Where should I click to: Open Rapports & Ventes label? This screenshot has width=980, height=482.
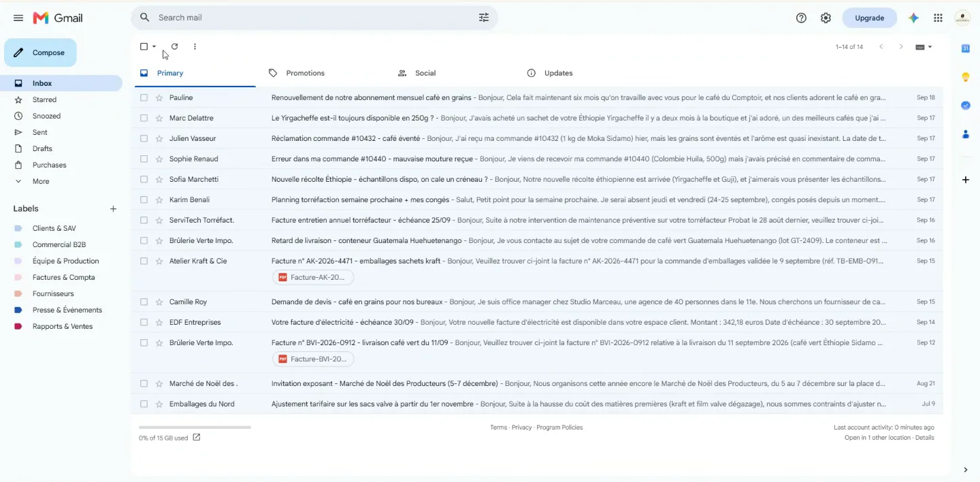point(61,326)
